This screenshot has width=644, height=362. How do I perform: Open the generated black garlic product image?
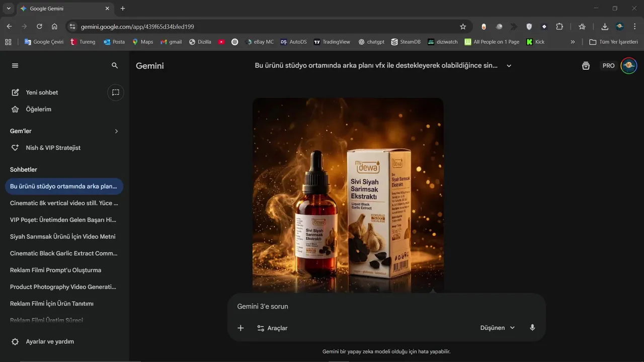click(348, 196)
